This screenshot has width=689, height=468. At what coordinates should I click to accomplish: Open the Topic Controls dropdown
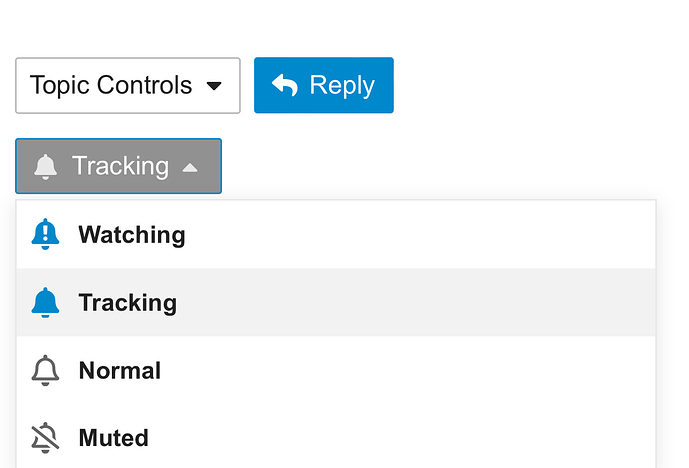point(127,86)
